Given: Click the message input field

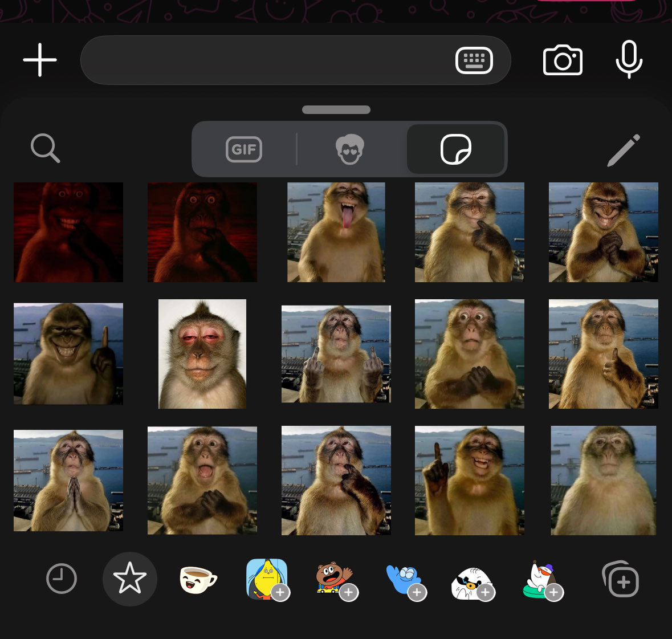Looking at the screenshot, I should (296, 60).
